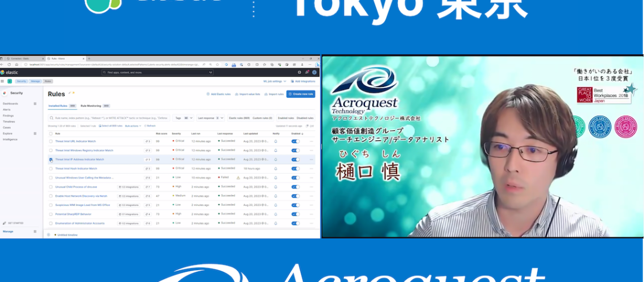Disable the Suspicious WMI Image Load rule toggle

tap(295, 205)
